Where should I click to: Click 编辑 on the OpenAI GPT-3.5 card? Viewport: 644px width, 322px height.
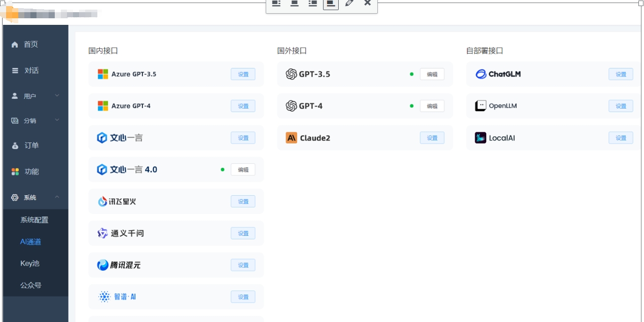pyautogui.click(x=432, y=74)
